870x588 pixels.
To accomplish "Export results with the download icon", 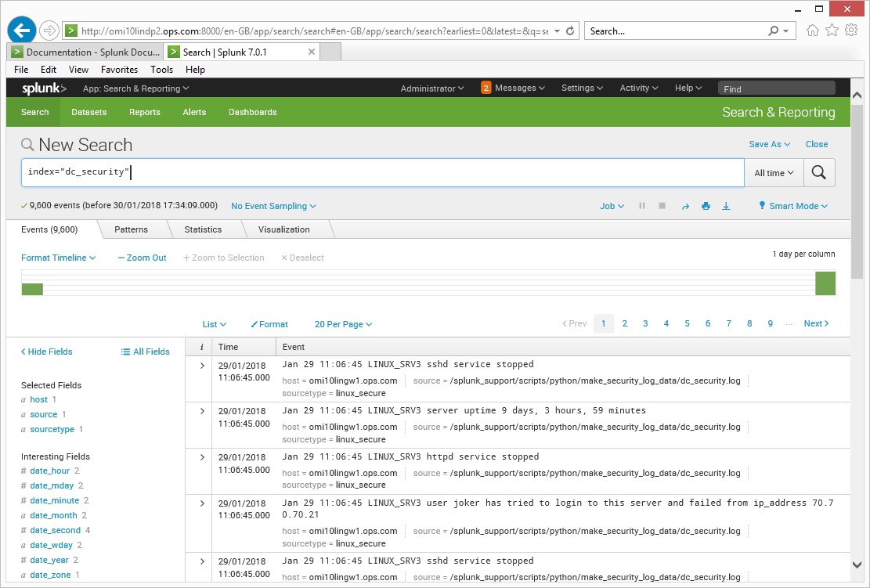I will [726, 207].
